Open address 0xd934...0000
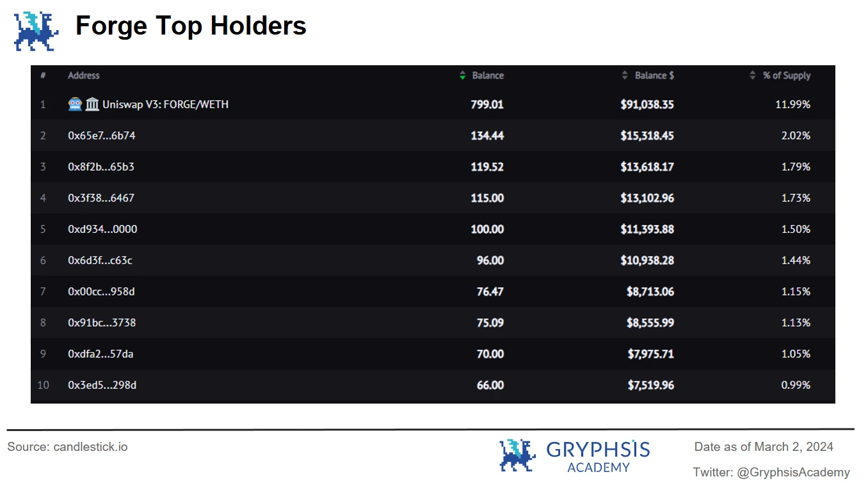The height and width of the screenshot is (488, 868). pyautogui.click(x=102, y=229)
